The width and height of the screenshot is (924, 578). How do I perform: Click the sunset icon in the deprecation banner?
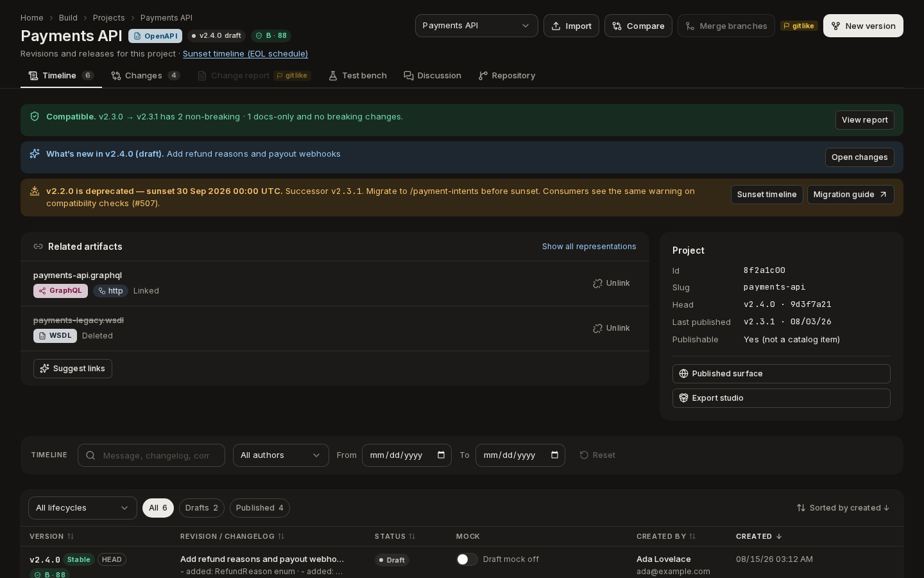(35, 191)
